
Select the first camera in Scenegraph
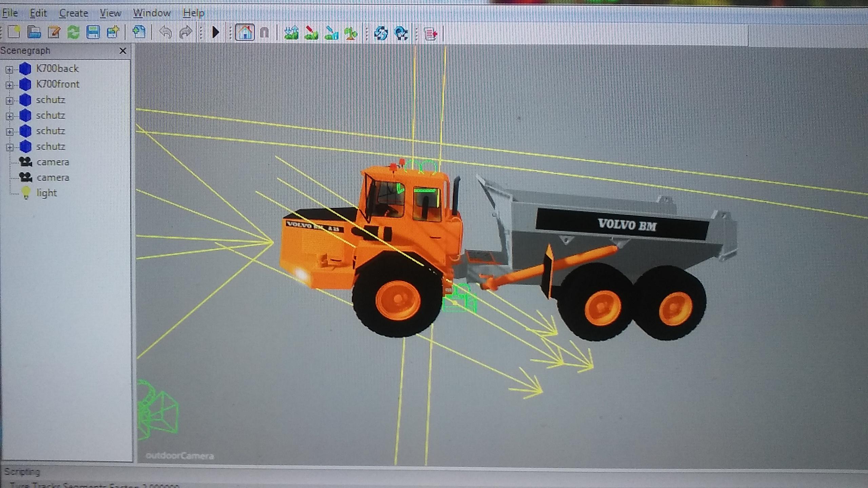click(x=53, y=162)
